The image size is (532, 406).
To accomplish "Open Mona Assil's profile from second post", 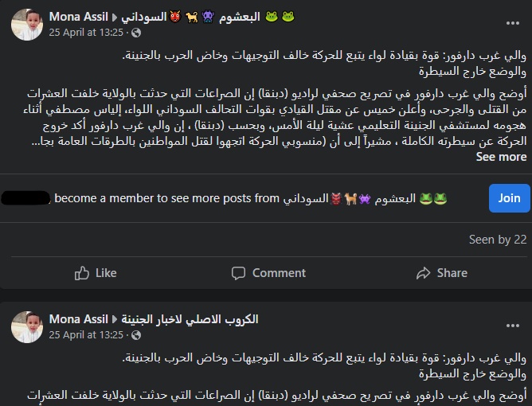I will pos(78,319).
